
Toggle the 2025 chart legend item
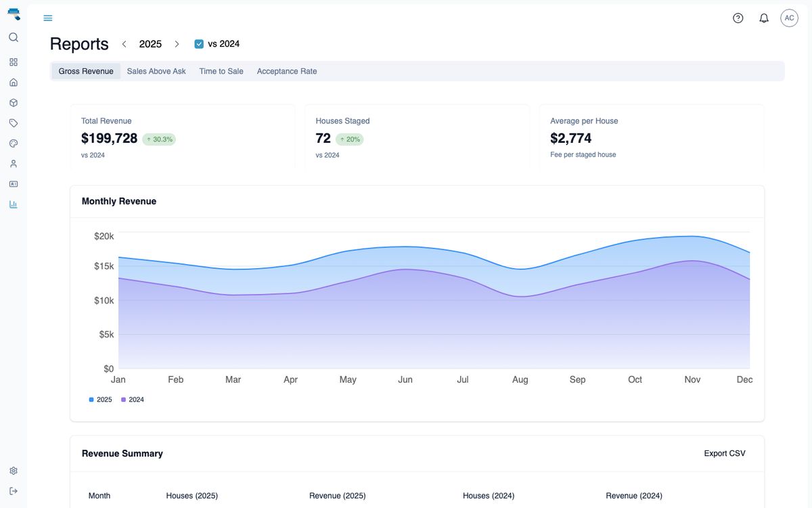[100, 400]
